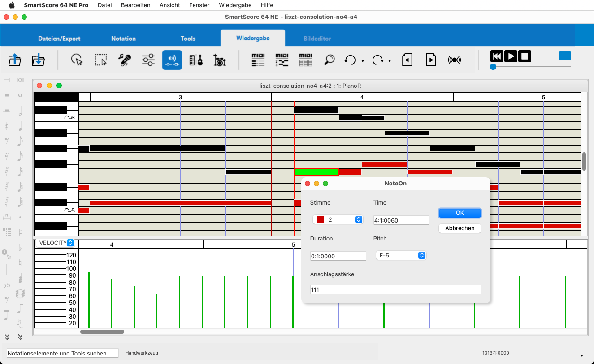Image resolution: width=594 pixels, height=364 pixels.
Task: Open the drum kit icon
Action: pyautogui.click(x=219, y=60)
